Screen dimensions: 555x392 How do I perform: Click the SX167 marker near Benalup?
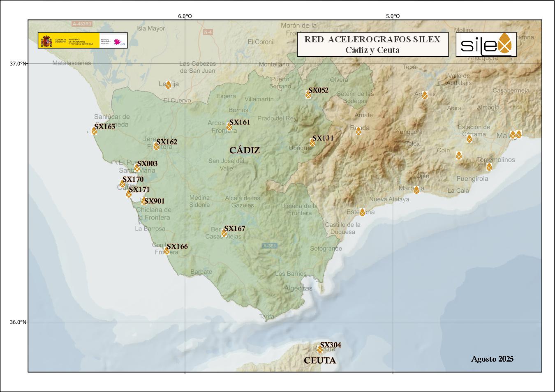tap(224, 233)
